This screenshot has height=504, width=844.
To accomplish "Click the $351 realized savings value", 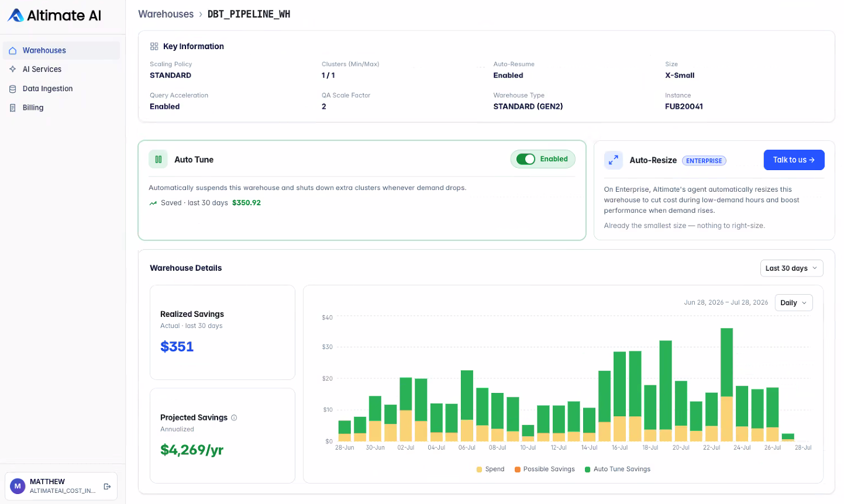I will coord(177,347).
